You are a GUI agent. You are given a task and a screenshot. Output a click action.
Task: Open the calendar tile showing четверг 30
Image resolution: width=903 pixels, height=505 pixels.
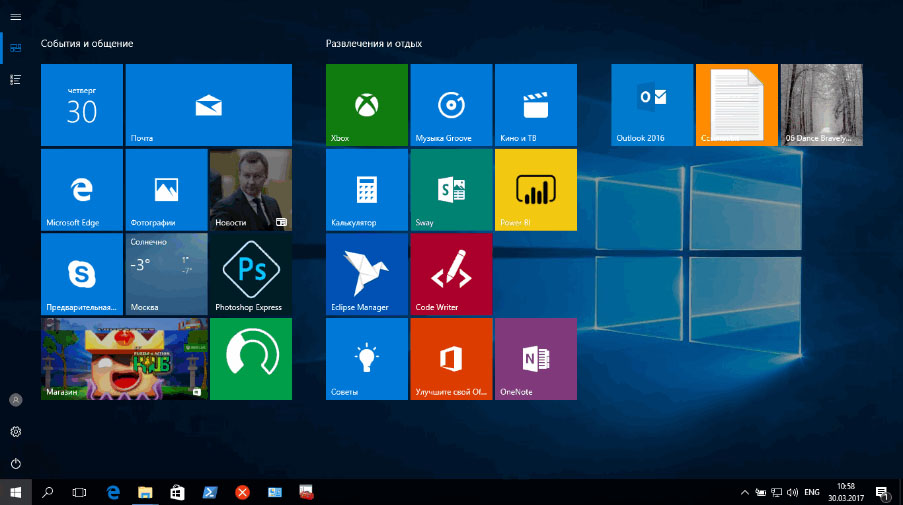point(82,105)
